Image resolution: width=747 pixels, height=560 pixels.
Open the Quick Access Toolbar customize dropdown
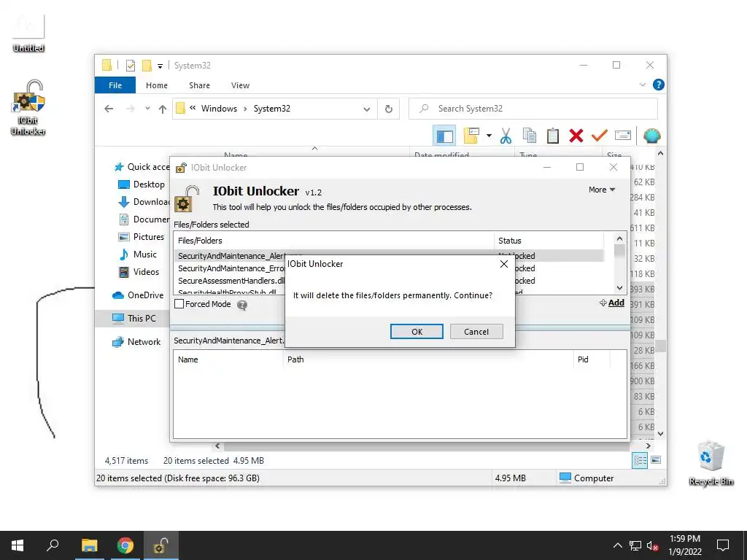click(160, 66)
